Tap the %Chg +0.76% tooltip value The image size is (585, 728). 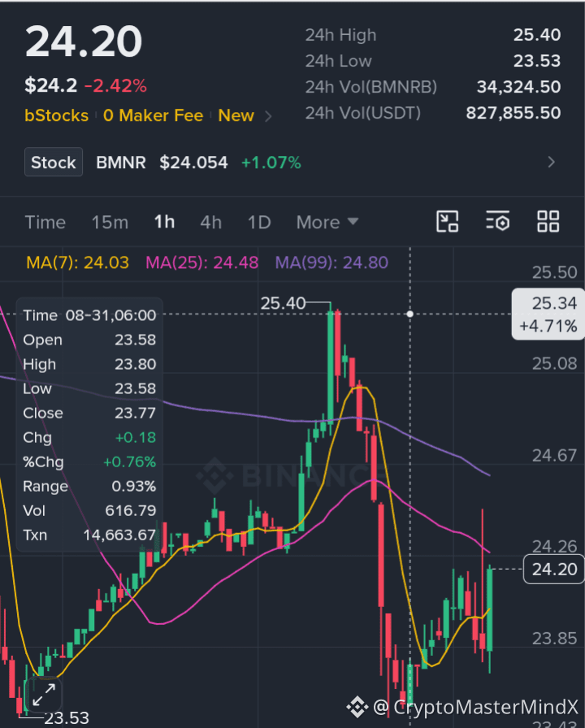(x=129, y=462)
